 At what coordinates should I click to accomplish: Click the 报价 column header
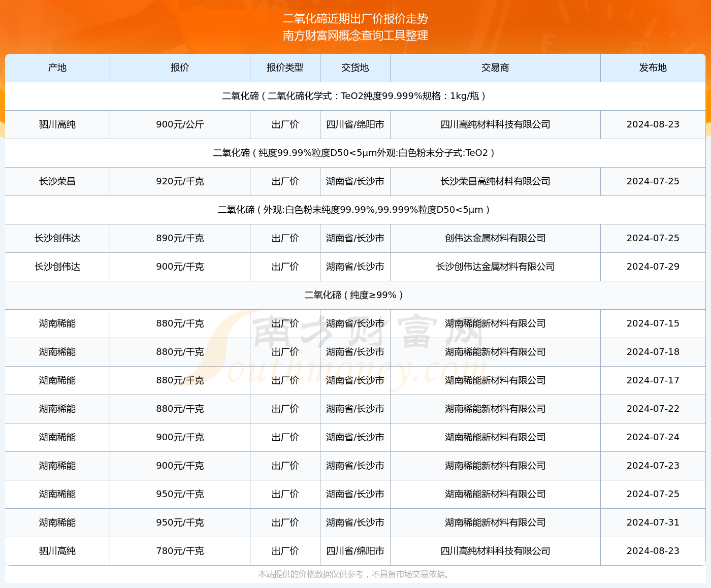[180, 68]
